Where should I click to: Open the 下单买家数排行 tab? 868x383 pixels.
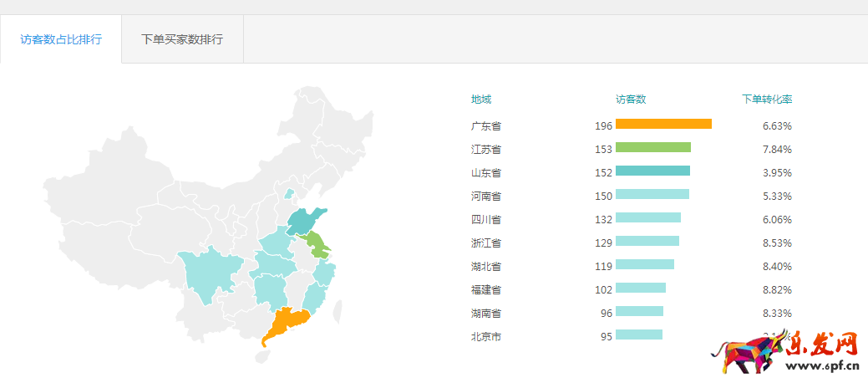click(182, 39)
